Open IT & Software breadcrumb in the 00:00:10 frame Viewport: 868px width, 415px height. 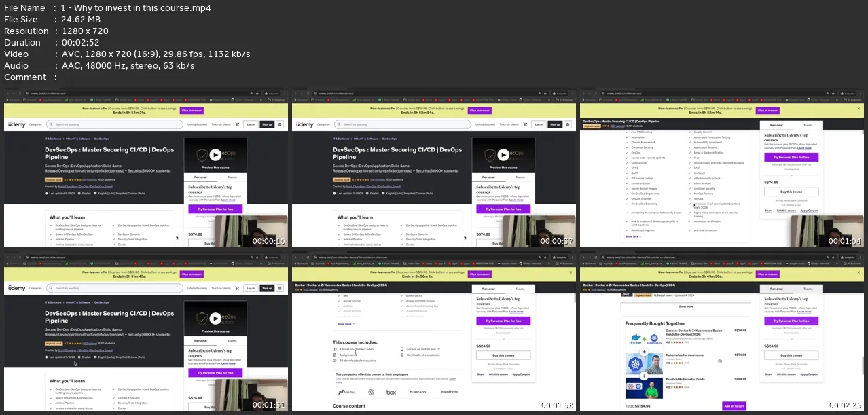pos(53,139)
